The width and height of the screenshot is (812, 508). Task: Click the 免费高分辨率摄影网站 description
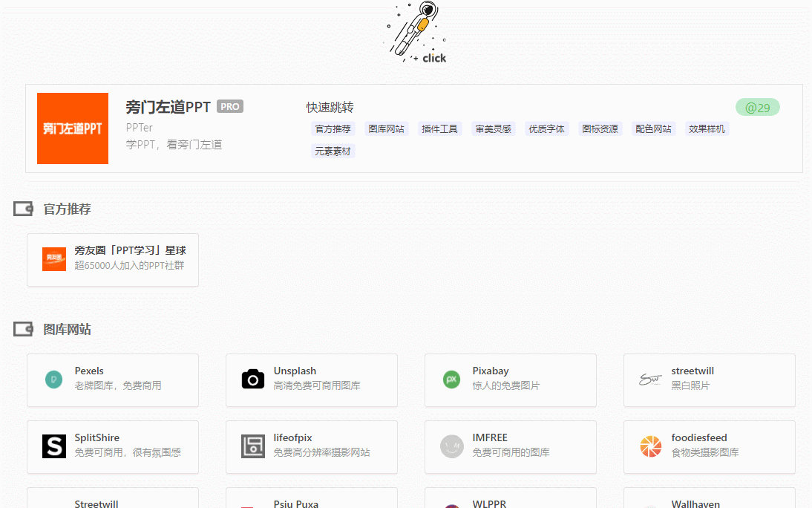pos(321,452)
